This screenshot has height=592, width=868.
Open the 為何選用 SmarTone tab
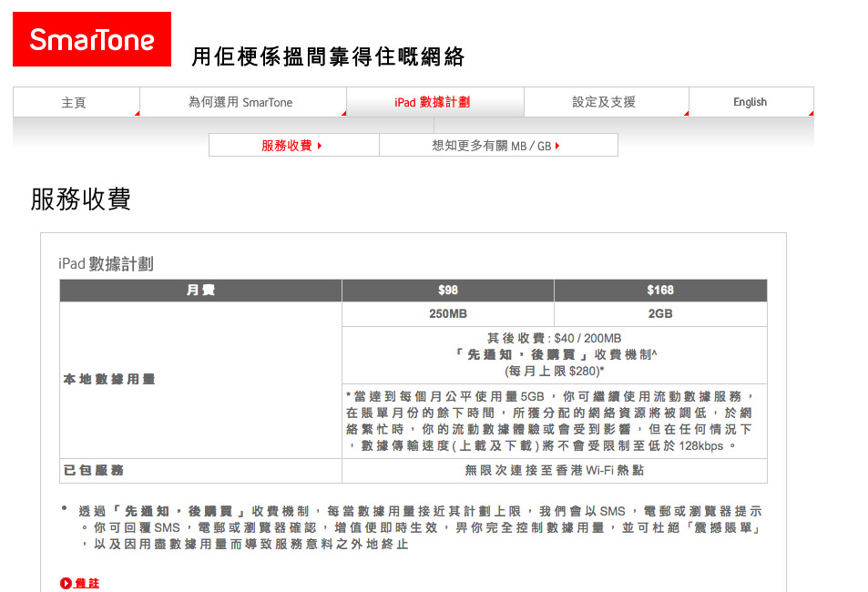point(240,102)
